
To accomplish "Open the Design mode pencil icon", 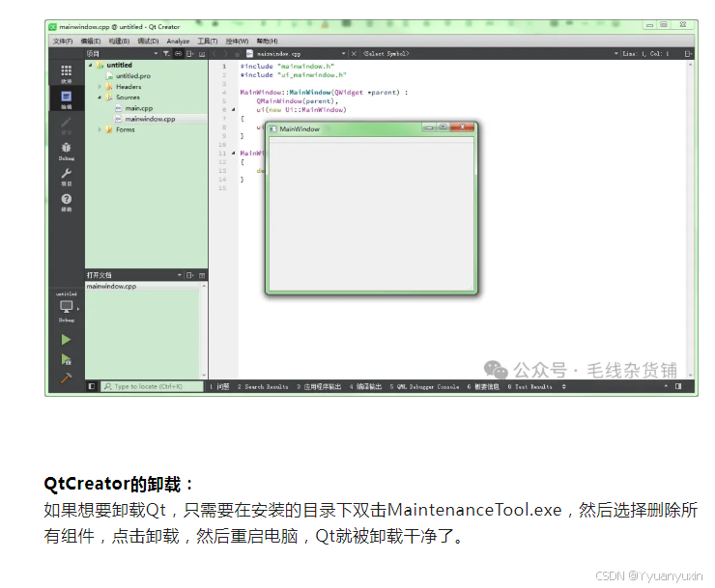I will (x=66, y=123).
